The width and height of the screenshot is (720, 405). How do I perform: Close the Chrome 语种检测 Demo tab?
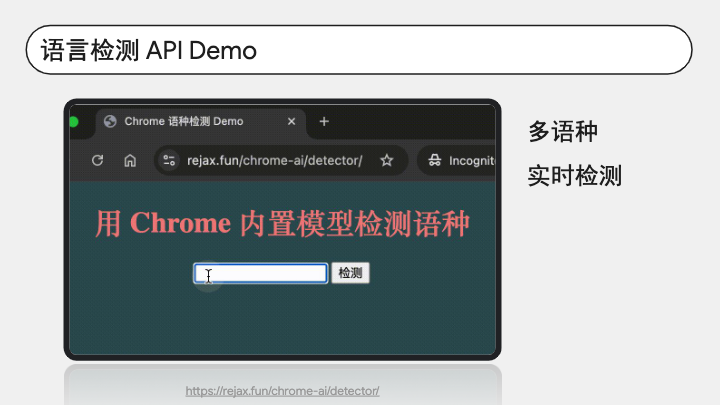291,121
